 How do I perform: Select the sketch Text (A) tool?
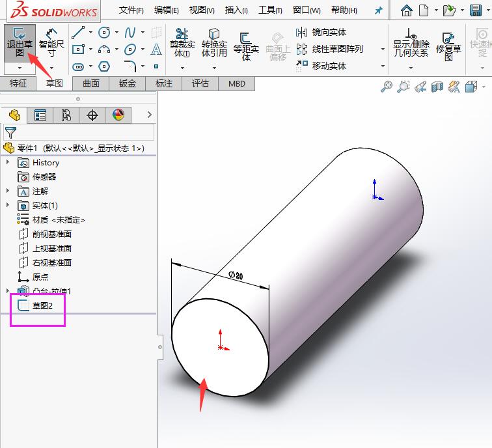pos(156,49)
